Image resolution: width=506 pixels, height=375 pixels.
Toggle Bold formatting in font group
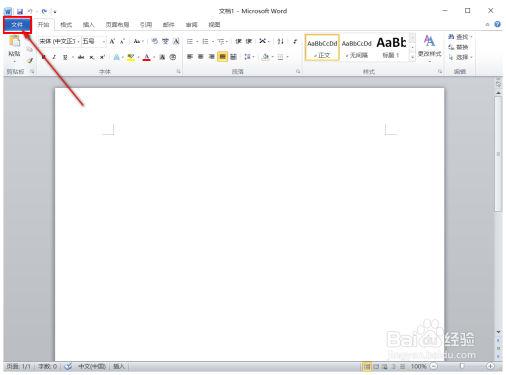click(44, 57)
